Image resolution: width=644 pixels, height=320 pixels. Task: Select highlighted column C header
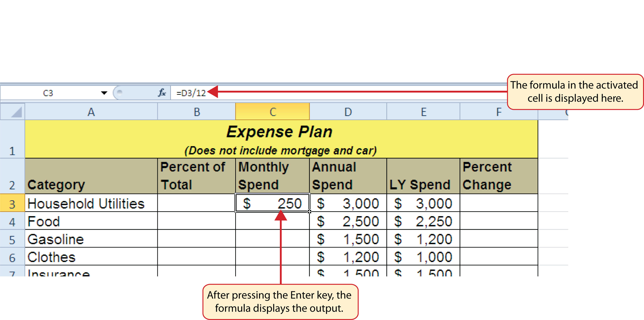point(272,112)
